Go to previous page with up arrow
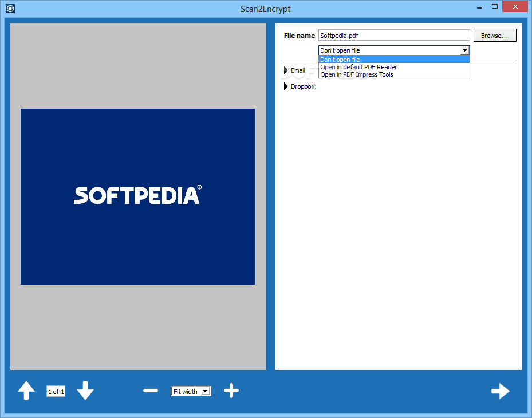Screen dimensions: 532x418 (26, 391)
